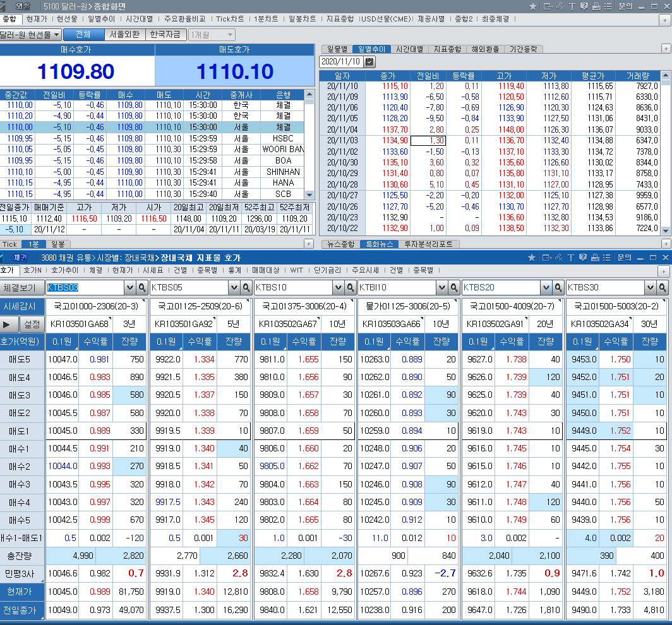Switch to the USD선물(CME) tab
The image size is (672, 625).
pyautogui.click(x=387, y=19)
